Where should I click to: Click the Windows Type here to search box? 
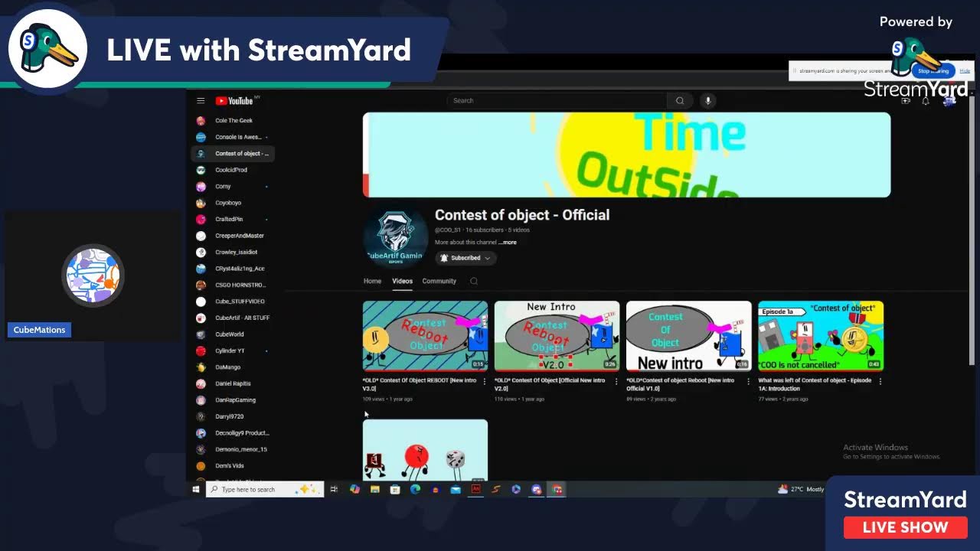[265, 490]
